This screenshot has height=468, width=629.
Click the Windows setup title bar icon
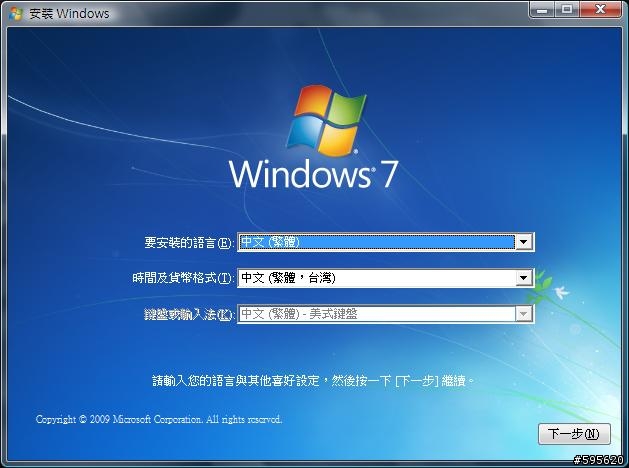[16, 13]
